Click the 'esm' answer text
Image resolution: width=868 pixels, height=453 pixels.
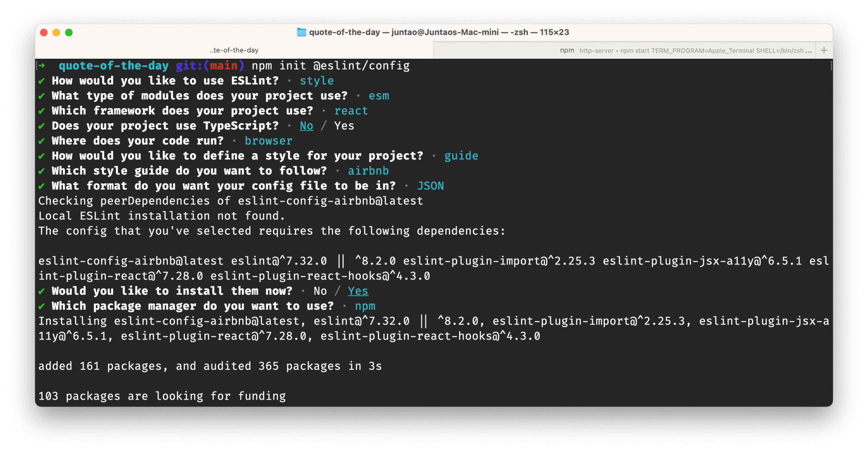pyautogui.click(x=379, y=96)
